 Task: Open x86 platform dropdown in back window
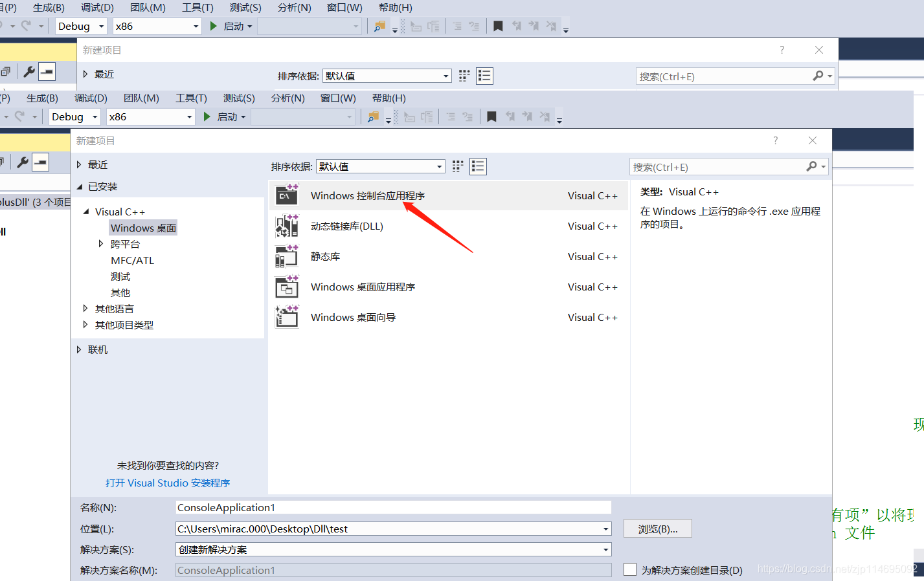pyautogui.click(x=196, y=26)
